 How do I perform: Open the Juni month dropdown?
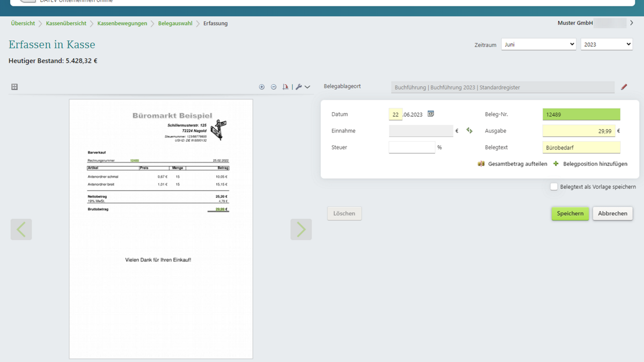coord(539,45)
